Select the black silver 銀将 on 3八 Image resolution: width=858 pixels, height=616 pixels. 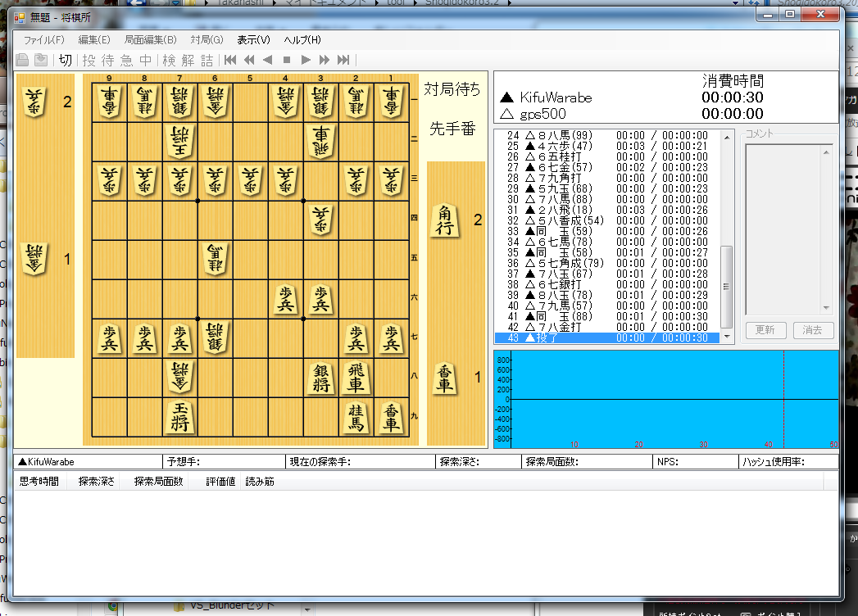click(320, 378)
